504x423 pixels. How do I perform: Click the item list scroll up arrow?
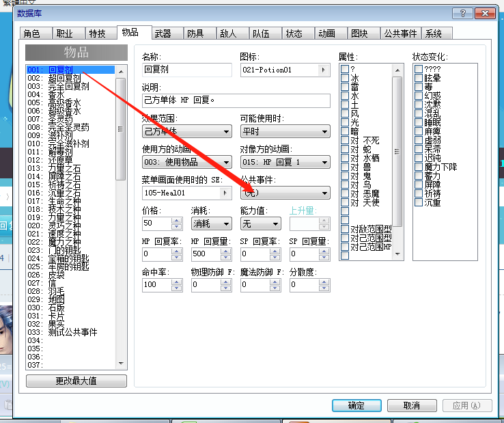121,72
